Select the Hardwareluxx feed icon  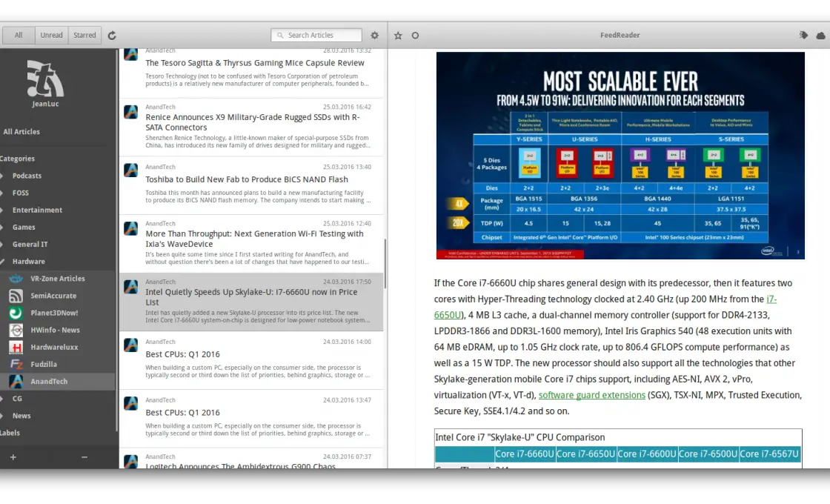[16, 348]
